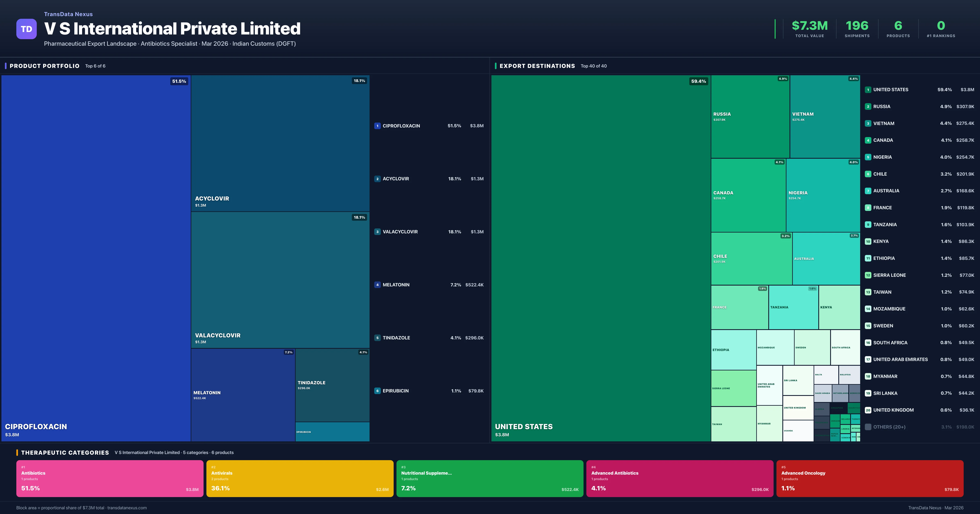Click rank 20 badge beside United Kingdom
This screenshot has width=980, height=514.
868,410
